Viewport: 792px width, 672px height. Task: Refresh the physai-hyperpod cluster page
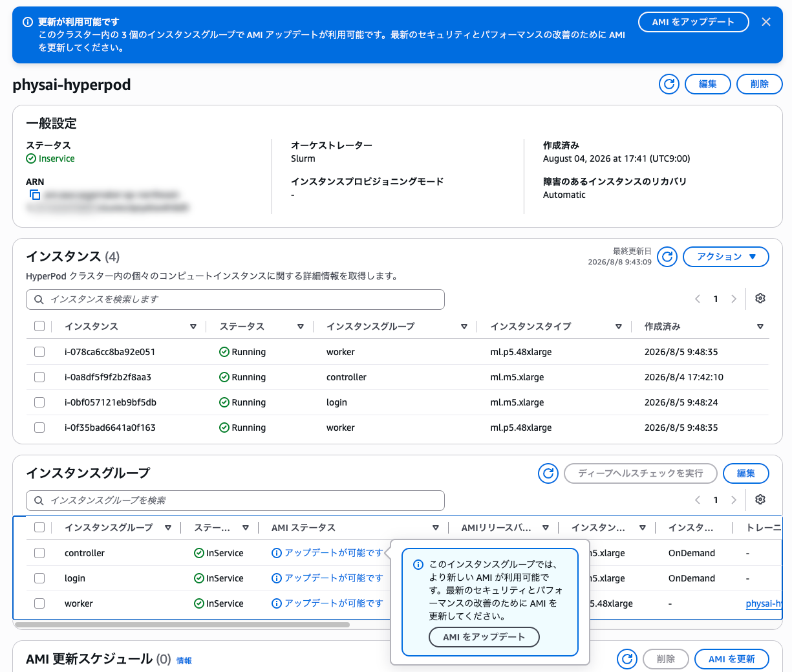click(x=669, y=84)
